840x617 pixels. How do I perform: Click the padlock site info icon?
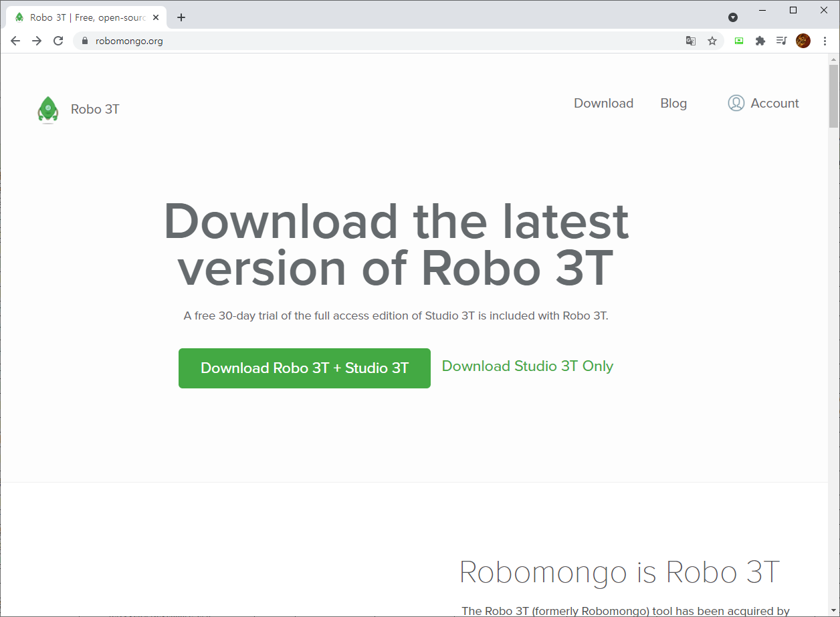84,41
